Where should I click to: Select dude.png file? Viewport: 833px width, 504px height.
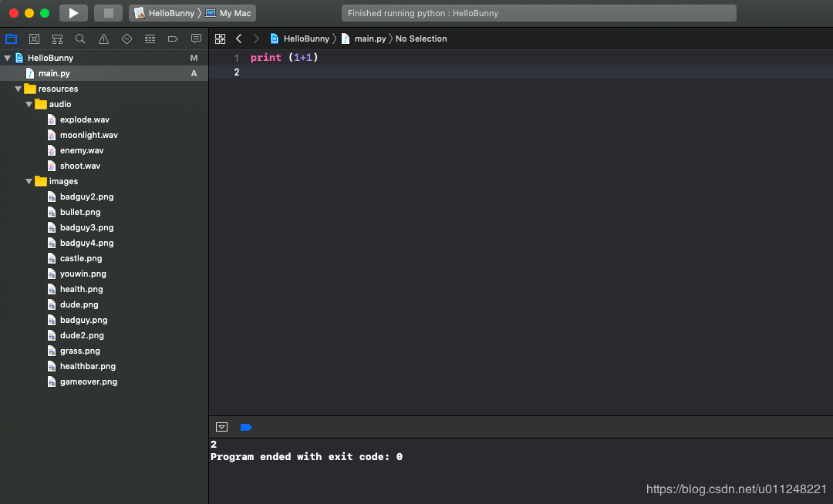point(104,304)
